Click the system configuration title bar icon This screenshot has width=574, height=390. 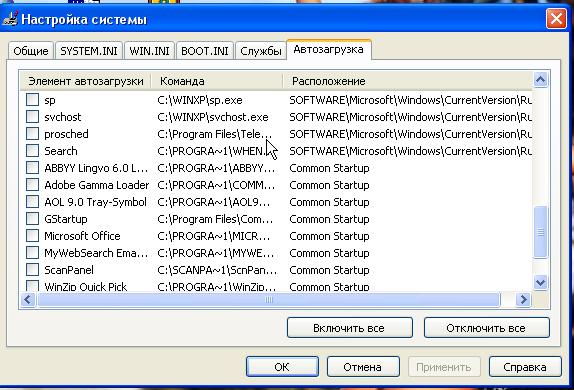pyautogui.click(x=10, y=19)
